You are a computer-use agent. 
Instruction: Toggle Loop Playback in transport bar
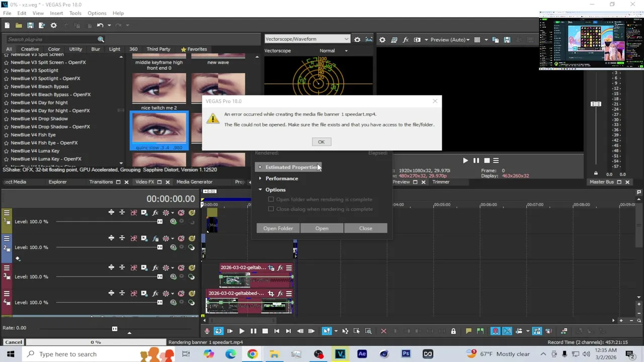[218, 331]
